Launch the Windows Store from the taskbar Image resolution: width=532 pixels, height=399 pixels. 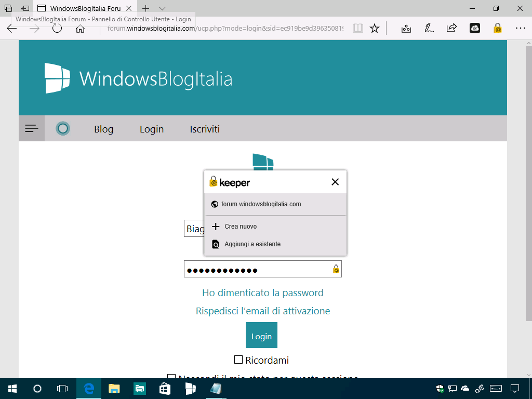(165, 389)
